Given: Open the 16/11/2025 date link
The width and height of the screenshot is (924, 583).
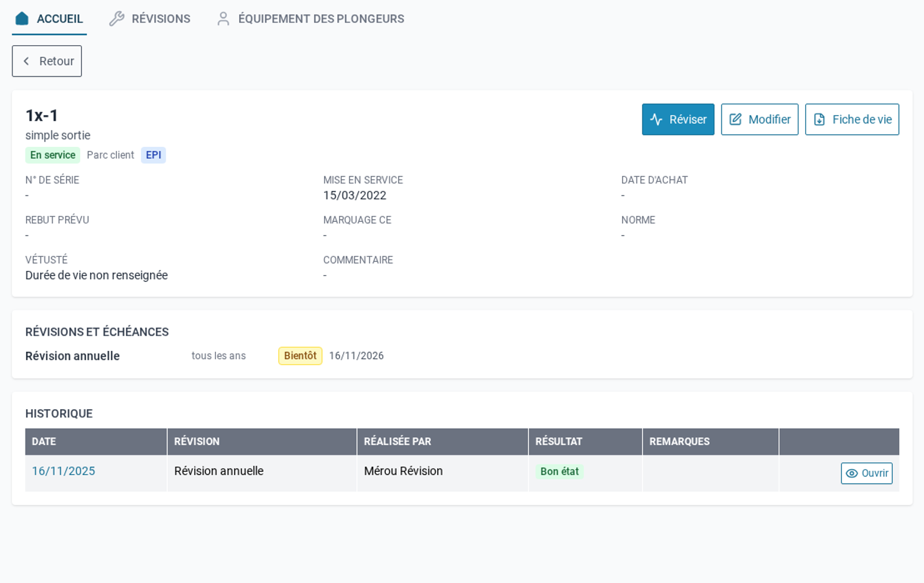Looking at the screenshot, I should coord(64,471).
